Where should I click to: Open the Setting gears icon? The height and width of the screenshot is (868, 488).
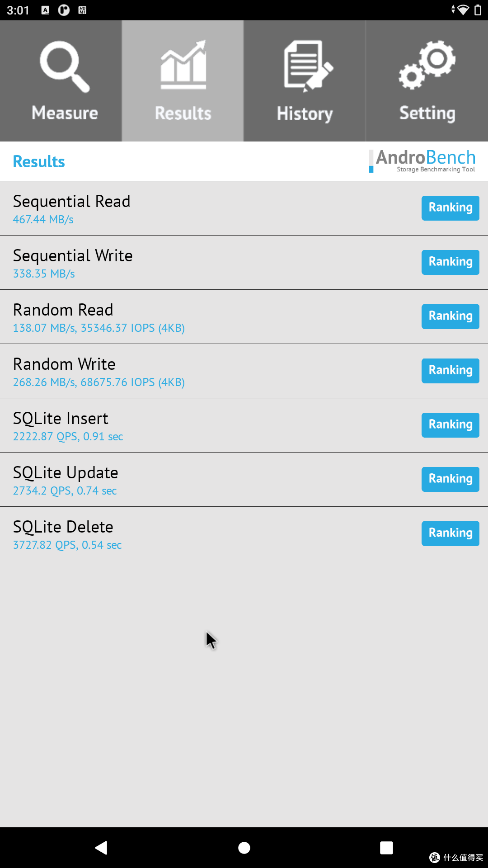pos(427,65)
